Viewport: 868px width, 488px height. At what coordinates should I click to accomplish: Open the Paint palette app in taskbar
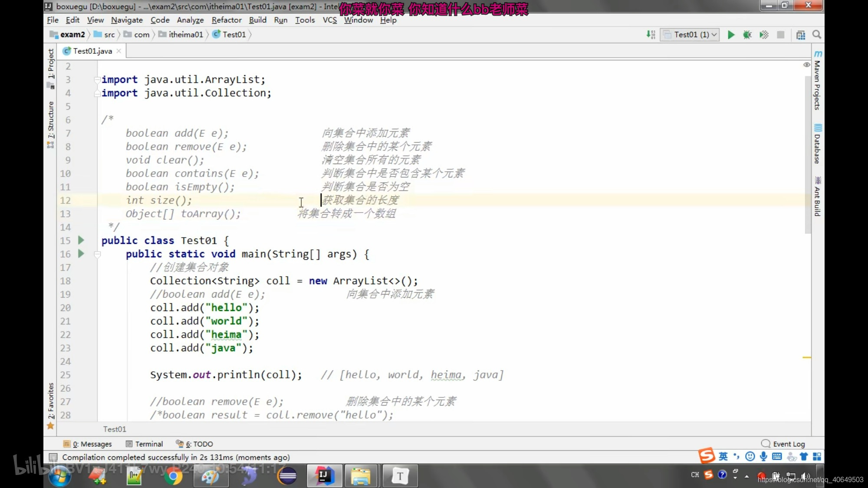coord(210,476)
